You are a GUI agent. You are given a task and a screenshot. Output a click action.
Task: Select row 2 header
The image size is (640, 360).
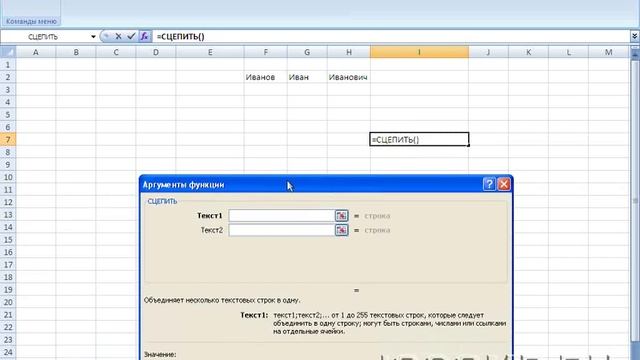[x=8, y=77]
